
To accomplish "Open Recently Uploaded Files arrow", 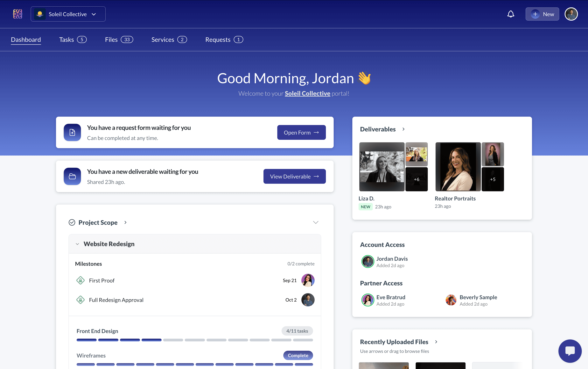I will (x=436, y=342).
